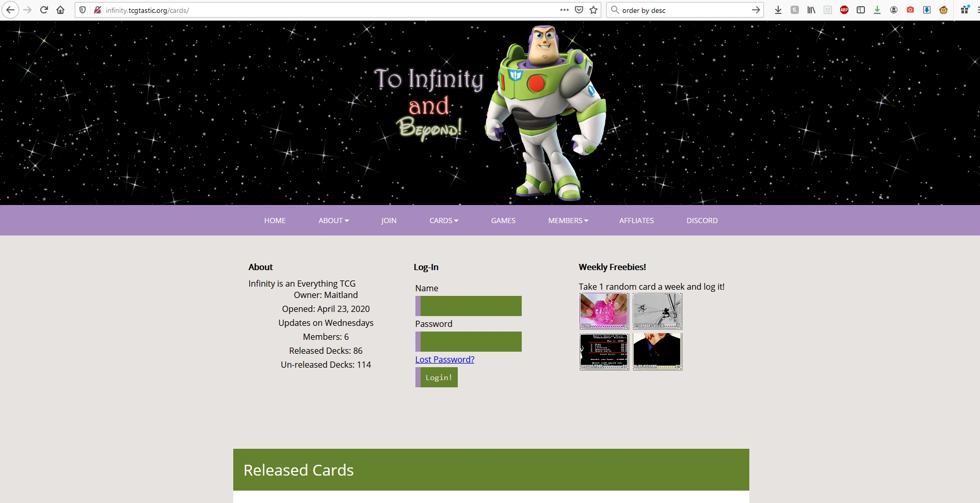The image size is (980, 503).
Task: Click into the Name input field
Action: [469, 306]
